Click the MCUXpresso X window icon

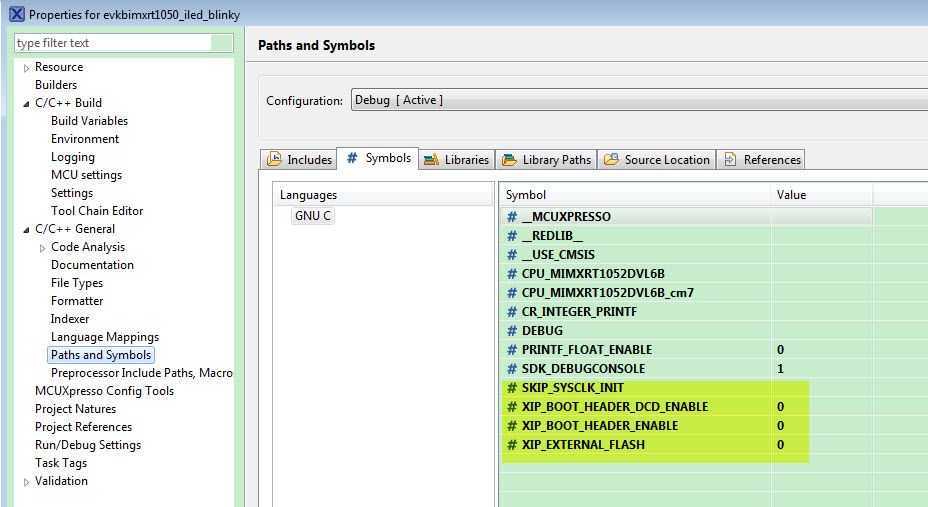17,14
